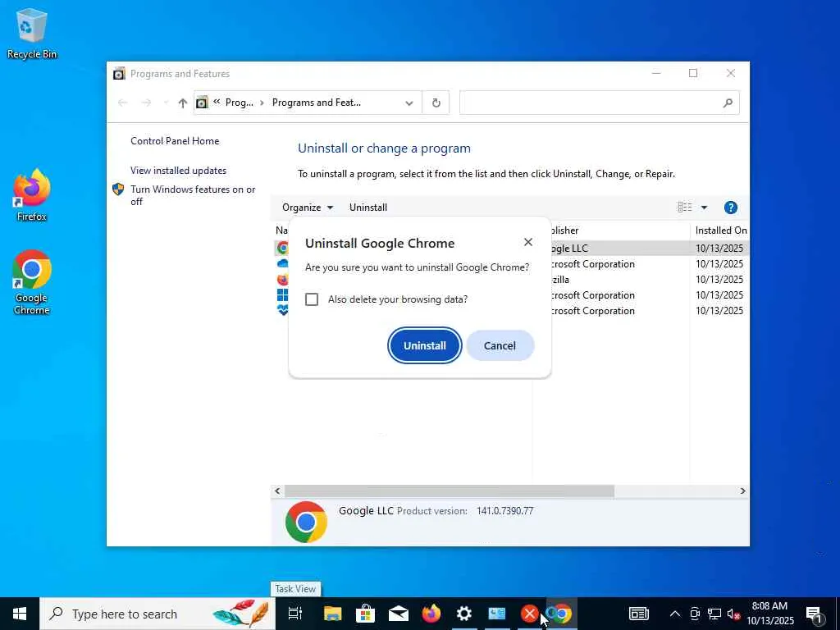Click 'Programs and Feat...' breadcrumb
The height and width of the screenshot is (630, 840).
(316, 103)
